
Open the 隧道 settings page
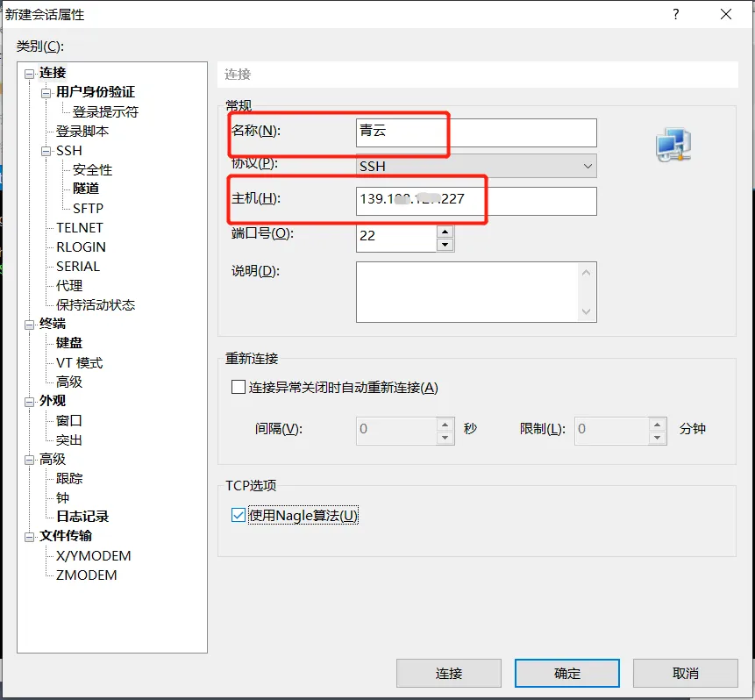click(x=86, y=189)
